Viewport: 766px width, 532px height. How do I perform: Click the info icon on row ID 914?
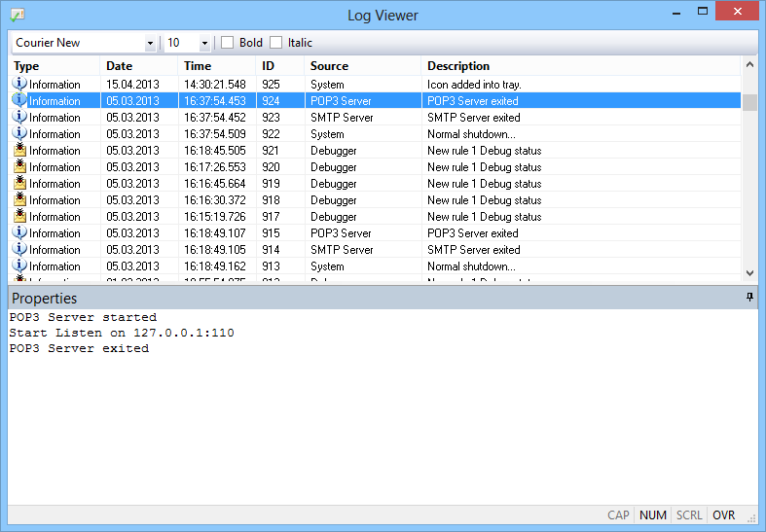click(x=19, y=249)
